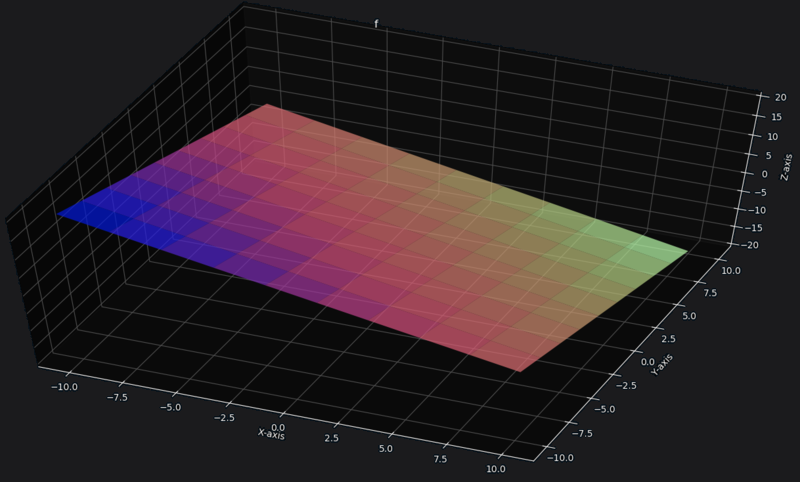
Task: Click the "X-axis" axis label
Action: pos(271,434)
